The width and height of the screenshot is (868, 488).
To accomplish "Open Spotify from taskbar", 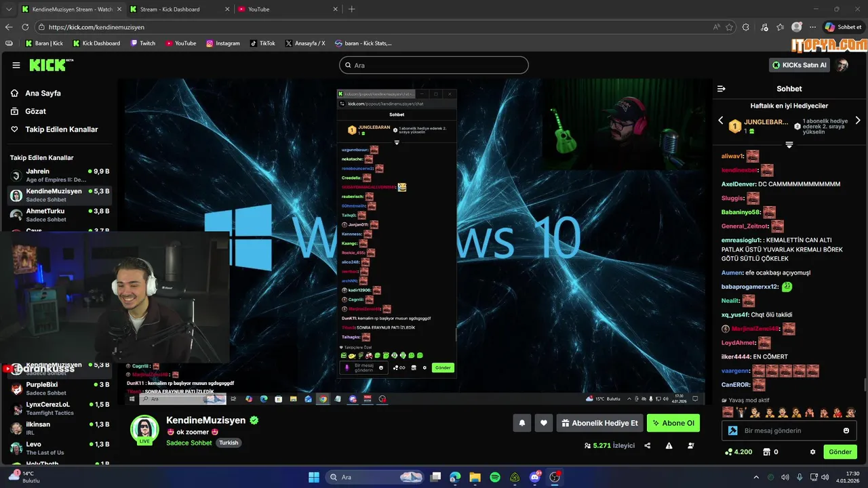I will point(495,477).
